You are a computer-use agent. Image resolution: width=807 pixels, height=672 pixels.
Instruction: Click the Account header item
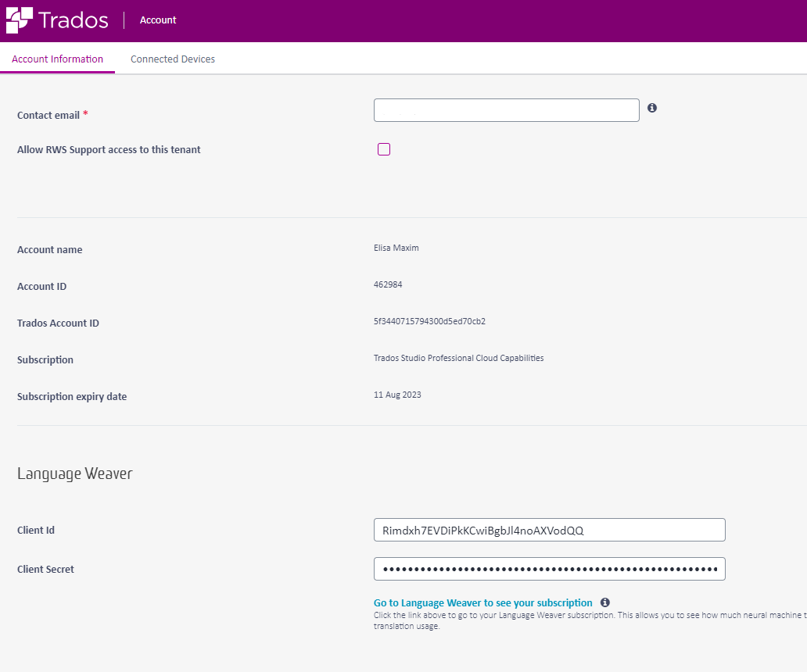[x=158, y=20]
